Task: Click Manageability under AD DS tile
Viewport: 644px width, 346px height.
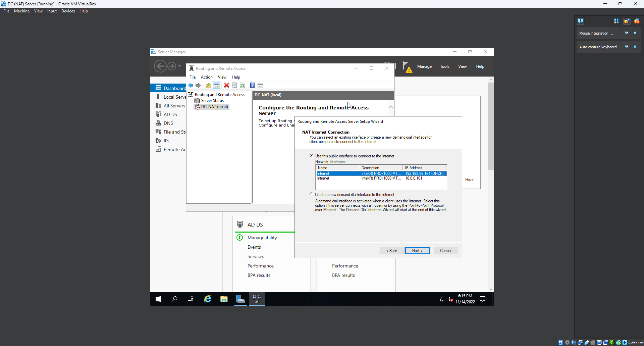Action: pos(262,238)
